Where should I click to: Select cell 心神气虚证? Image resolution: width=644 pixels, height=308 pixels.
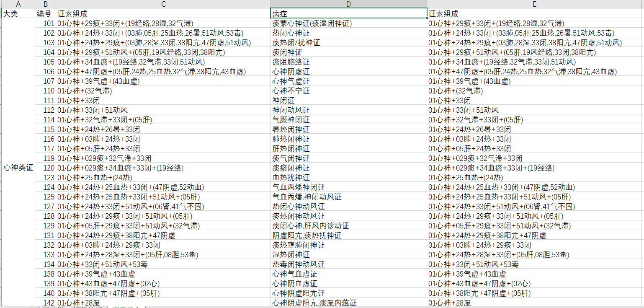[x=349, y=81]
